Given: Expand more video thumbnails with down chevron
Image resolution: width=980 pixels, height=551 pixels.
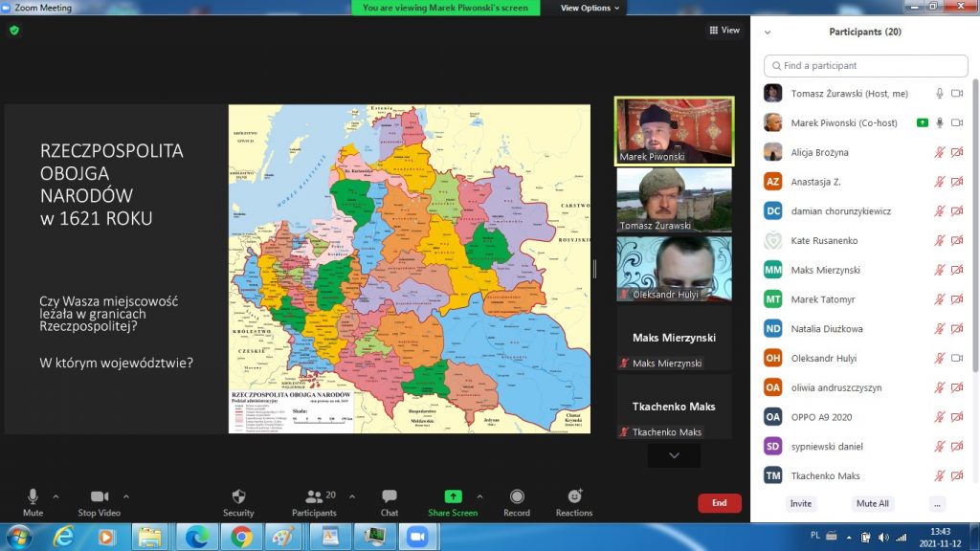Looking at the screenshot, I should [x=674, y=456].
